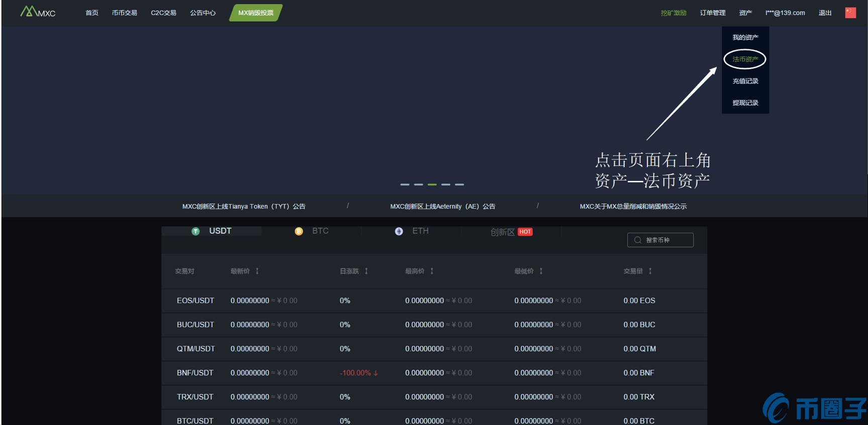This screenshot has height=425, width=868.
Task: Click the ETH coin icon
Action: (399, 231)
